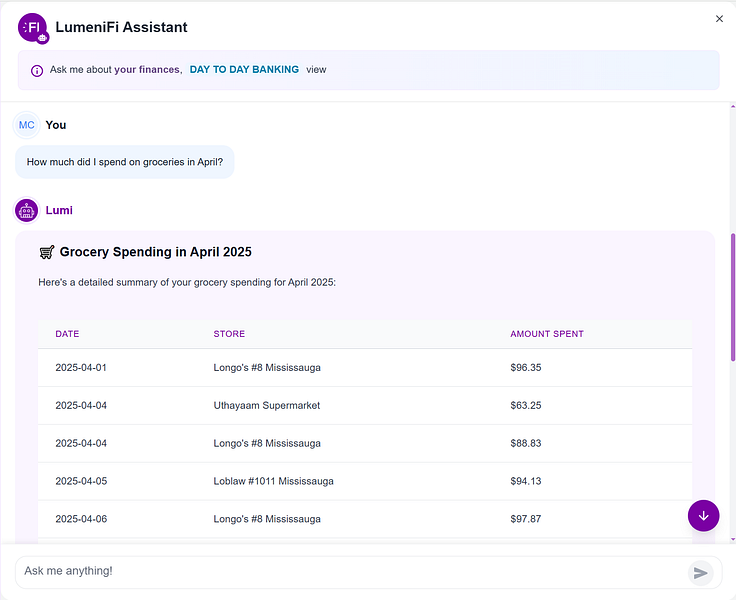
Task: Click the groceries question message bubble
Action: pos(125,162)
